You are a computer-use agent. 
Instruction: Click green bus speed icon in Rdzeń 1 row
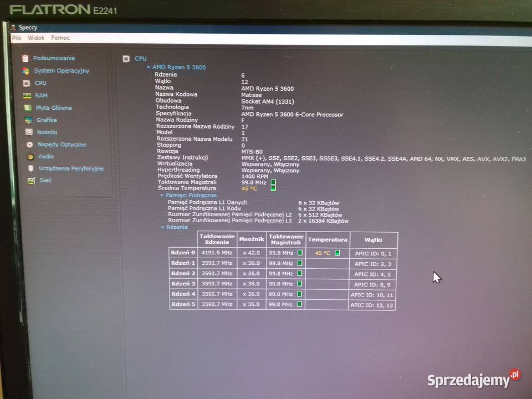(300, 263)
